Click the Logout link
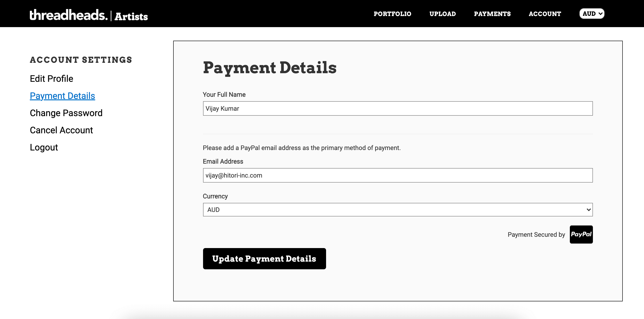Screen dimensions: 644x319 click(44, 147)
